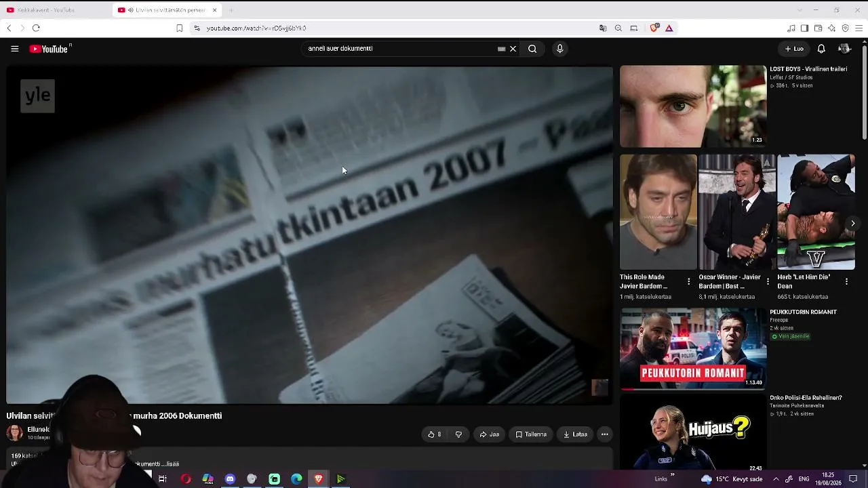Click the yle logo watermark in video
868x488 pixels.
(37, 96)
